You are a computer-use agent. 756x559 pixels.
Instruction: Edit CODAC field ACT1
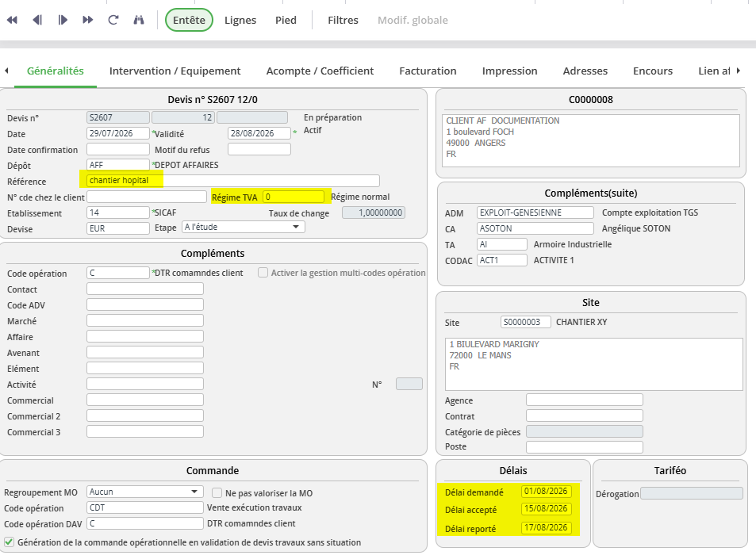tap(502, 260)
